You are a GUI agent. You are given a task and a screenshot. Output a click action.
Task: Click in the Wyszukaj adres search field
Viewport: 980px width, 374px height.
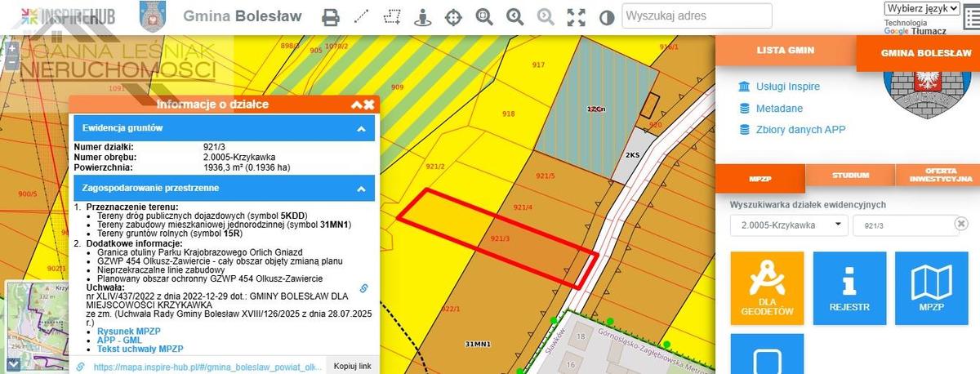click(x=696, y=16)
